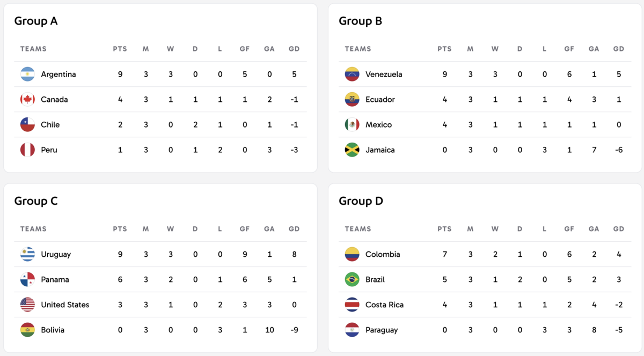Click the TEAMS column header in Group D

358,229
